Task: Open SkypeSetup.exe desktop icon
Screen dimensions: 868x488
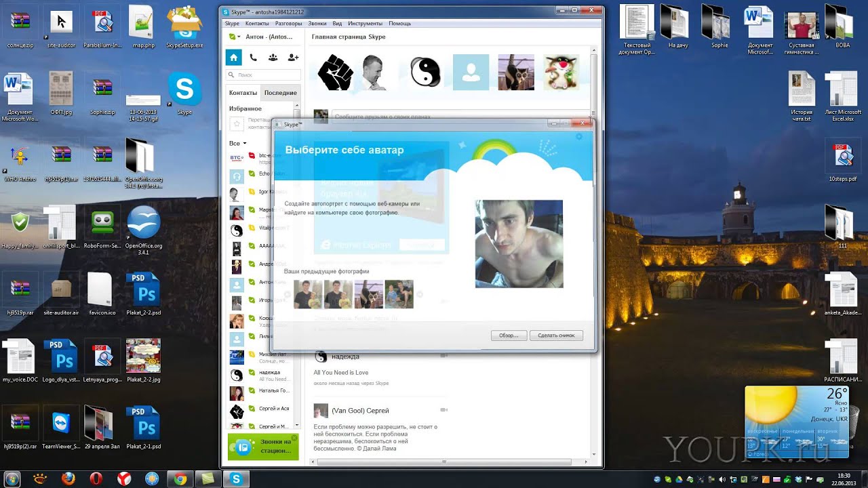Action: coord(184,28)
